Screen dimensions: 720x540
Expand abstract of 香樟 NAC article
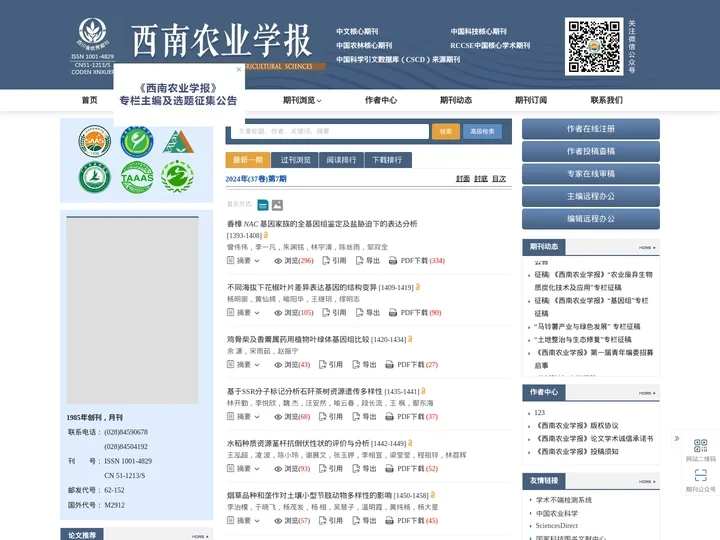pyautogui.click(x=243, y=260)
